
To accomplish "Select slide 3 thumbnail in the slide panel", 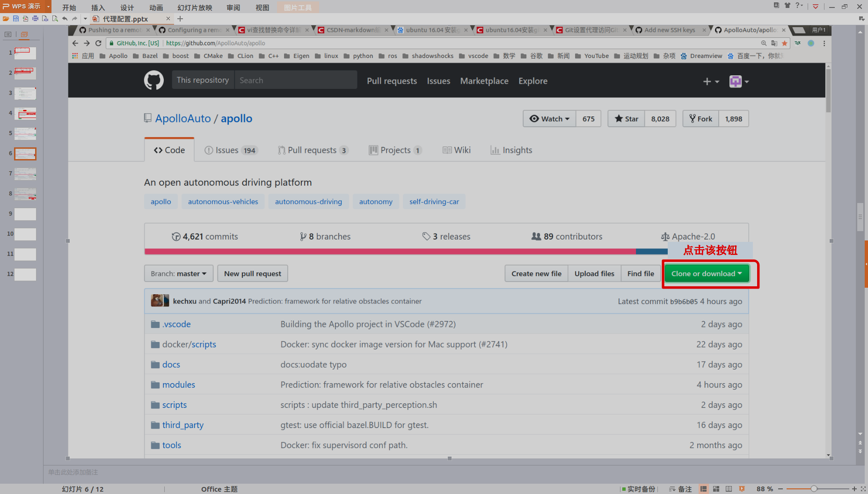I will pyautogui.click(x=25, y=93).
